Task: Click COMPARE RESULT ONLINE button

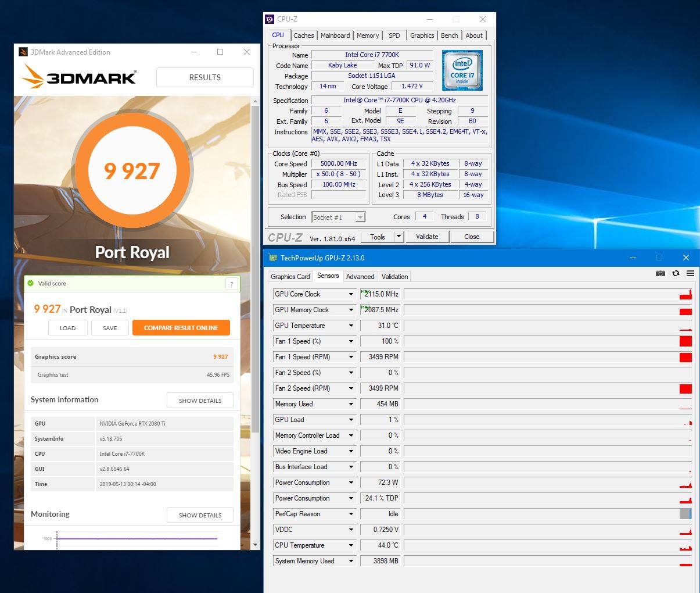Action: 181,328
